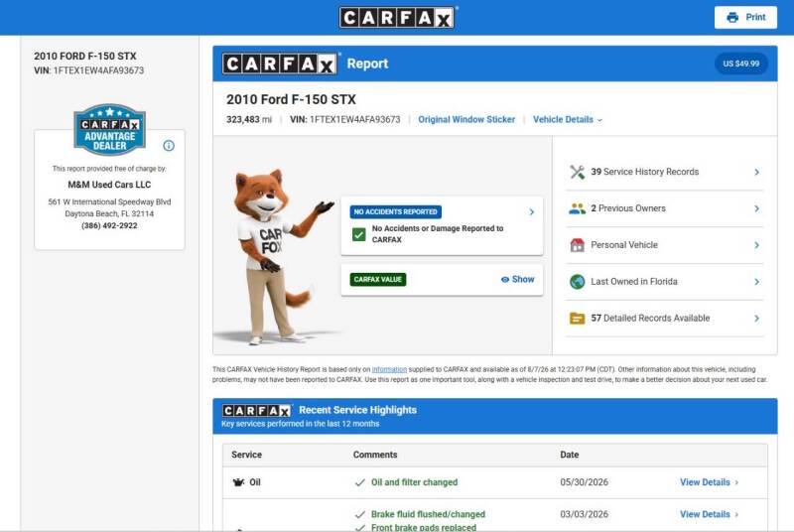This screenshot has height=532, width=794.
Task: Click checkmark beside Brake fluid flushed/changed
Action: click(x=360, y=515)
